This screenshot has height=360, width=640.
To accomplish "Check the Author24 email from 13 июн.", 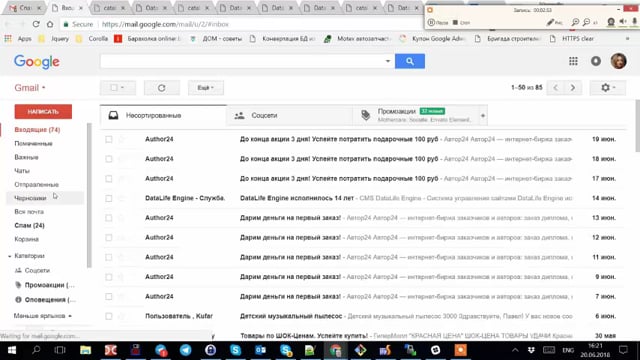I will [109, 218].
